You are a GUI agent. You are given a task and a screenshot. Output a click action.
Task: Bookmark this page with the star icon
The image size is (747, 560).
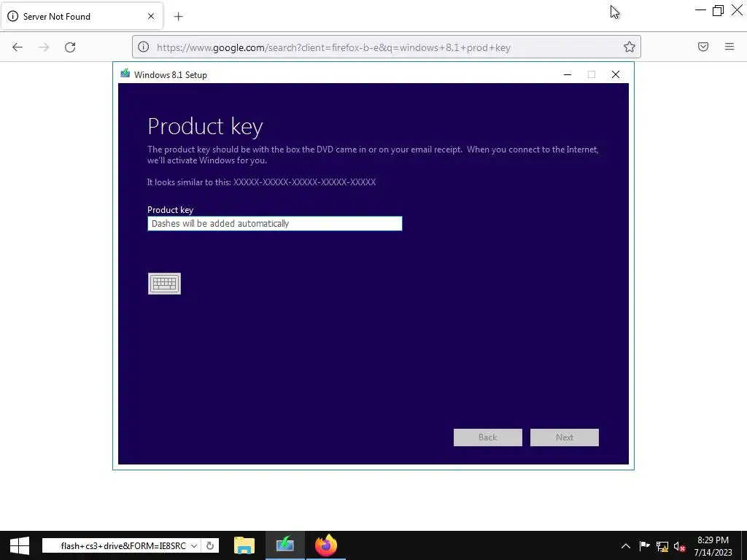pyautogui.click(x=630, y=47)
